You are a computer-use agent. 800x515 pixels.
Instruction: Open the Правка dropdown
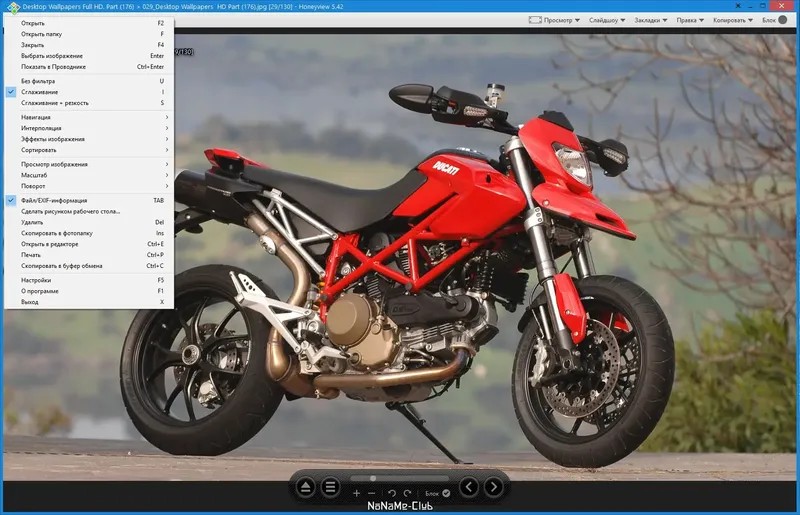point(690,20)
